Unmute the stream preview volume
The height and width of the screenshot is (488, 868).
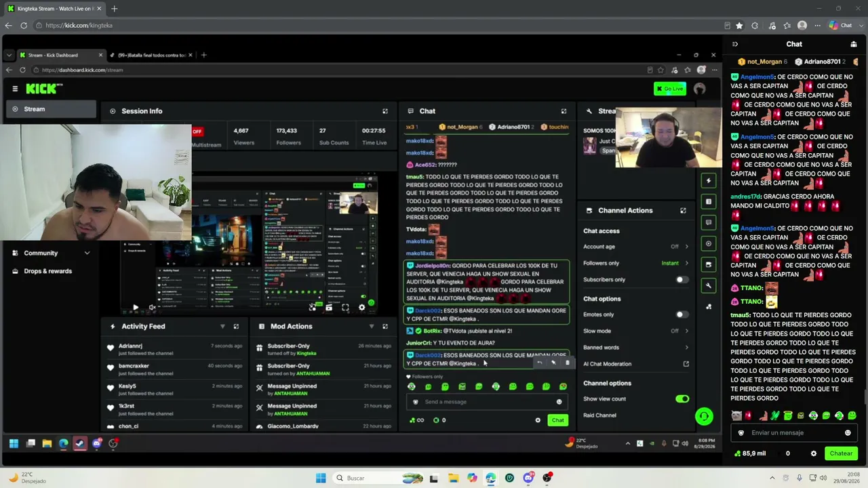tap(153, 307)
